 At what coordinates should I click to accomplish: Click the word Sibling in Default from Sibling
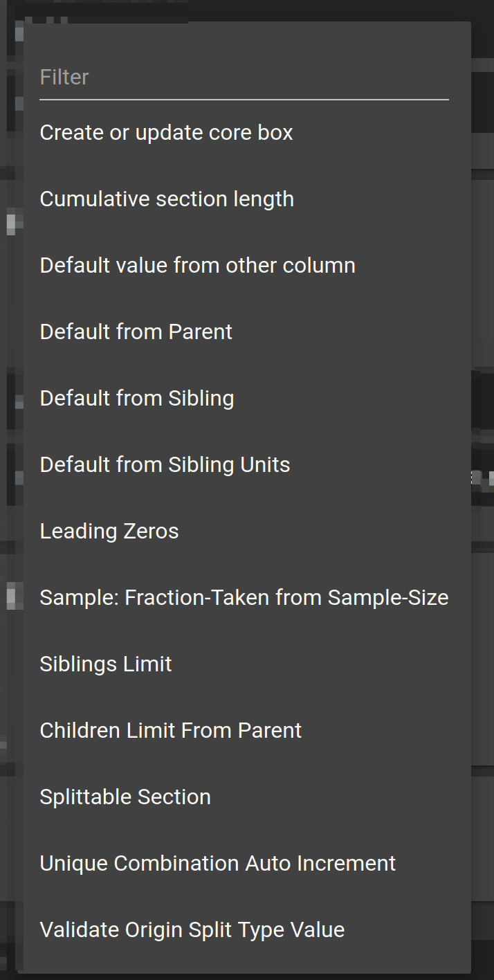click(201, 398)
